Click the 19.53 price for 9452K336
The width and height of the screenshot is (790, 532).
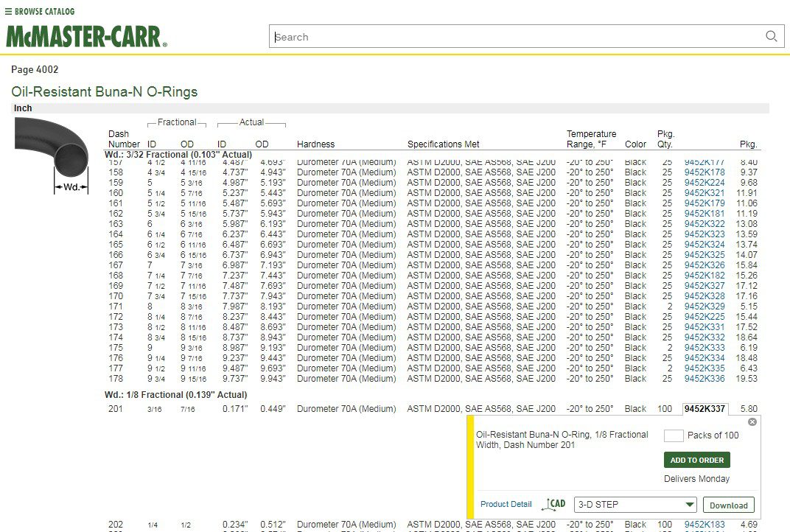747,379
